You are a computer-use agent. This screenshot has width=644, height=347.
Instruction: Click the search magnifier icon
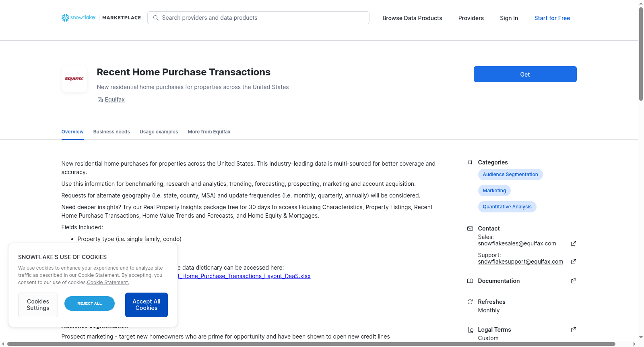[x=156, y=18]
